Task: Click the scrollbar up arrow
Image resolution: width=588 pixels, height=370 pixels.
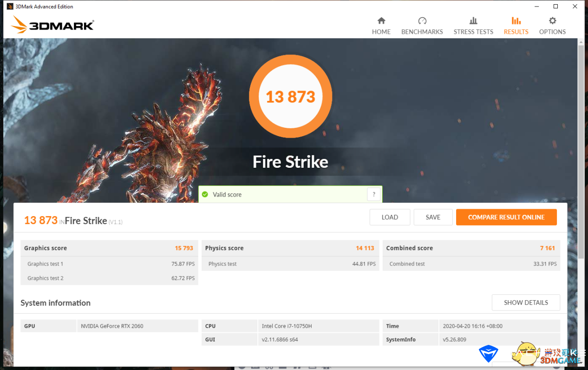Action: tap(581, 42)
